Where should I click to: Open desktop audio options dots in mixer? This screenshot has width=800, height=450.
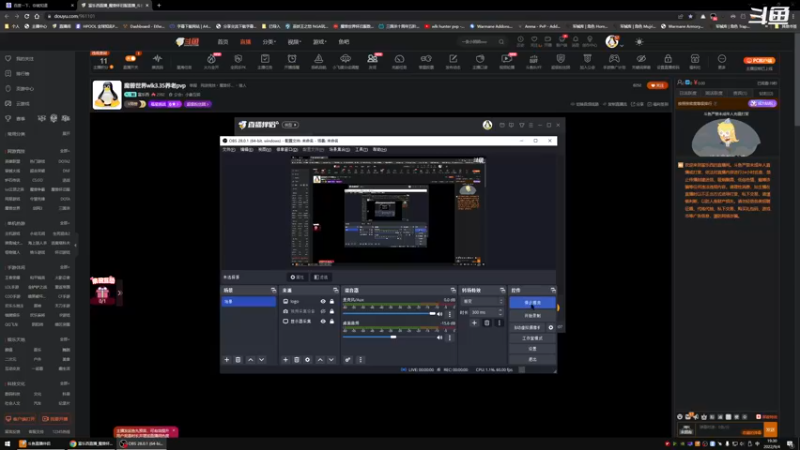[x=449, y=338]
